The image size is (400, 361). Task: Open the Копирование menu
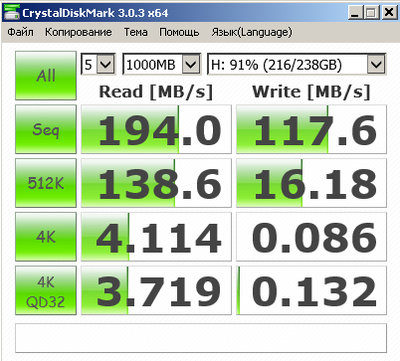(78, 32)
